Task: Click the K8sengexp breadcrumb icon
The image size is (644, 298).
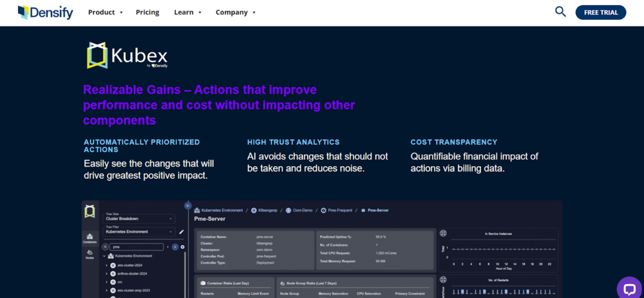Action: pos(254,210)
